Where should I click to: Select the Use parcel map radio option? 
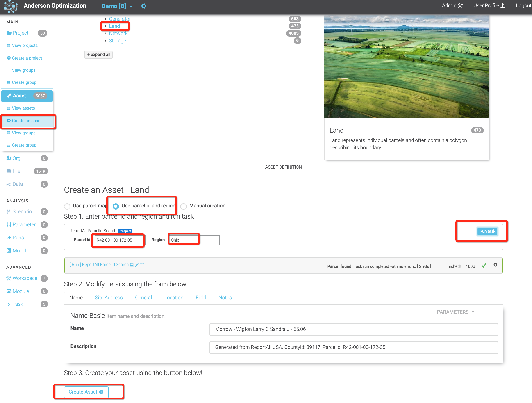coord(67,206)
